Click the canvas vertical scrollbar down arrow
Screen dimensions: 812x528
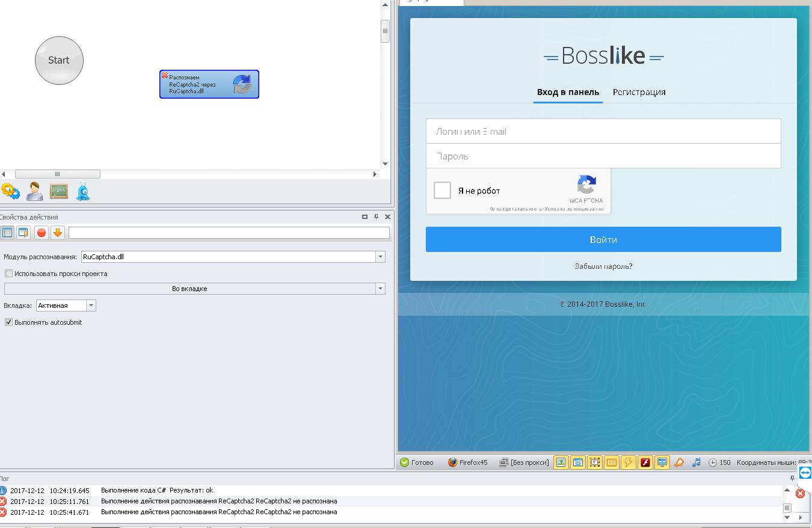click(x=386, y=164)
